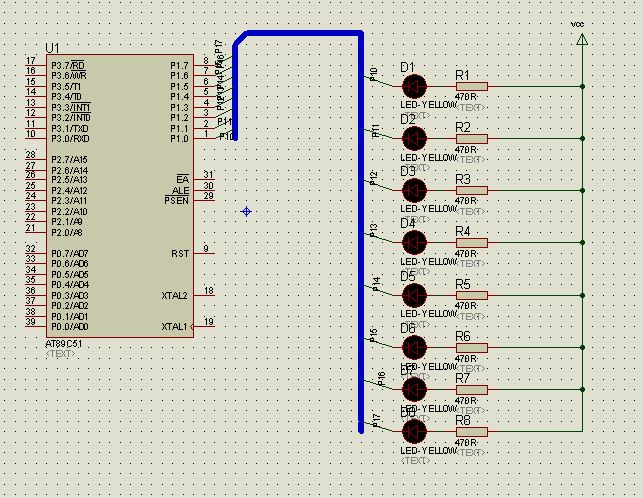Select the thick blue bus line
The height and width of the screenshot is (498, 643).
tap(361, 230)
